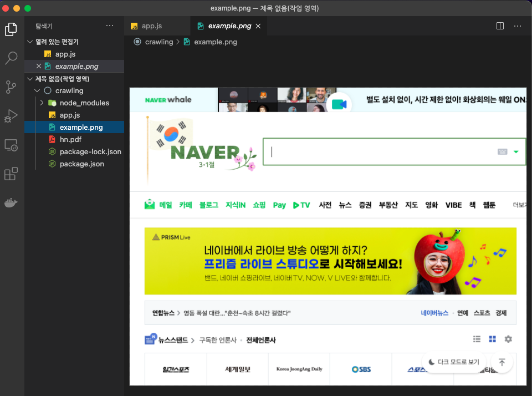This screenshot has width=532, height=396.
Task: Click the 뉴스스탠드 icon
Action: pyautogui.click(x=151, y=339)
